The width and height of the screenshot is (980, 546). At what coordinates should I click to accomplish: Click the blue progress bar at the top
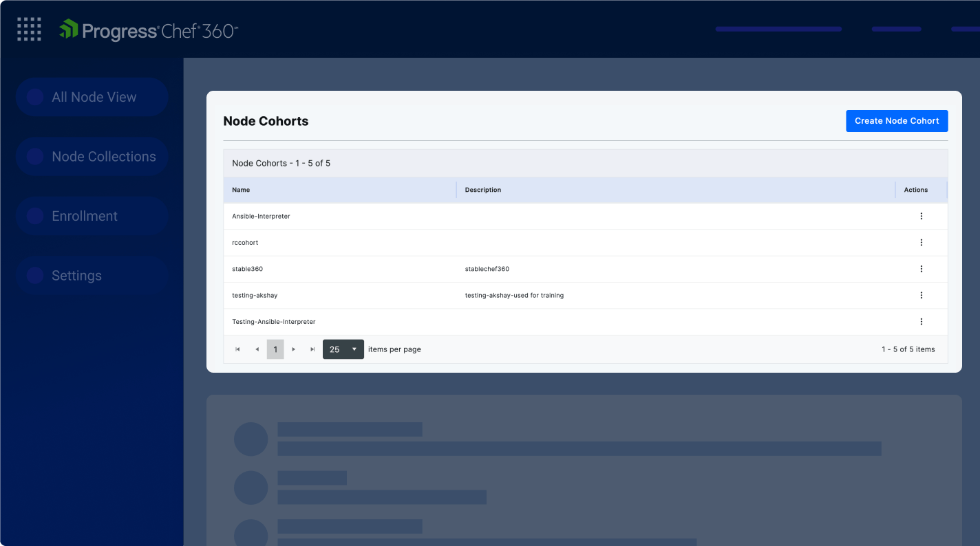coord(778,29)
